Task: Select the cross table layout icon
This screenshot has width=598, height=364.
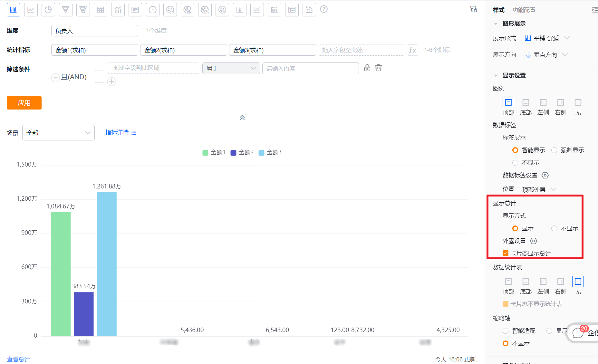Action: pos(292,10)
